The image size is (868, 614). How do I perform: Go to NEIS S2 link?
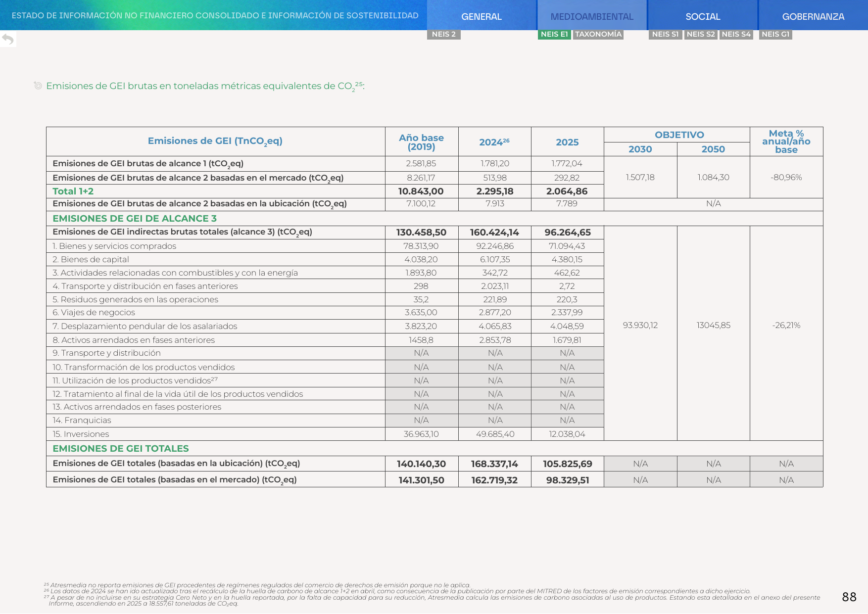tap(701, 34)
